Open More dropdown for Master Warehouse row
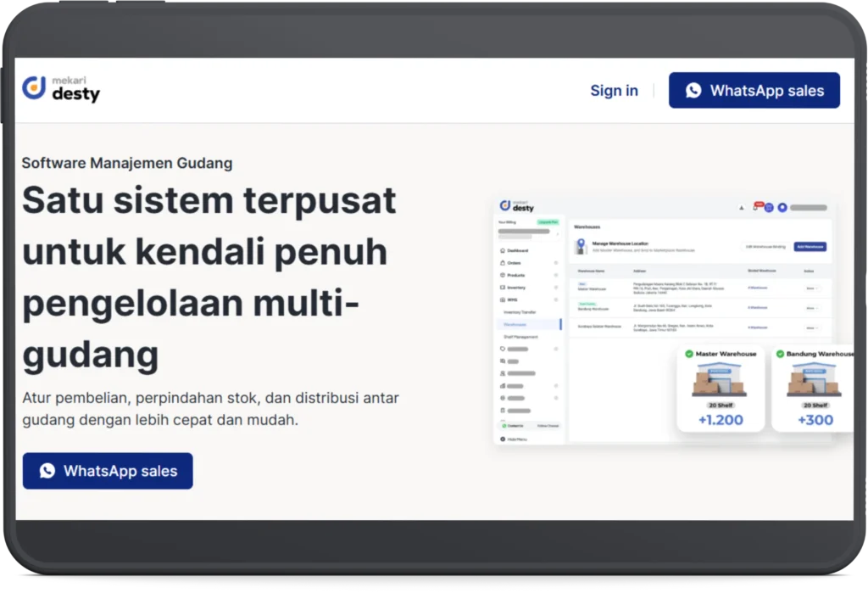This screenshot has height=593, width=868. 812,288
